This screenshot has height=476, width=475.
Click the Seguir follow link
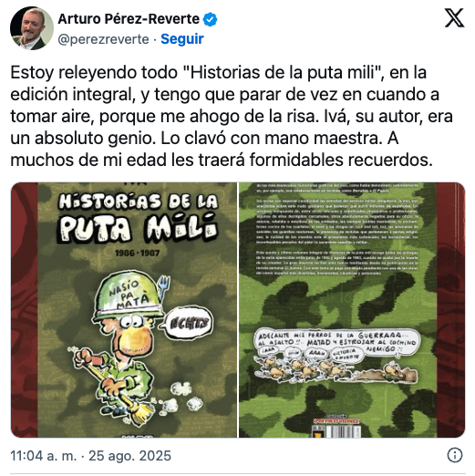(x=182, y=39)
